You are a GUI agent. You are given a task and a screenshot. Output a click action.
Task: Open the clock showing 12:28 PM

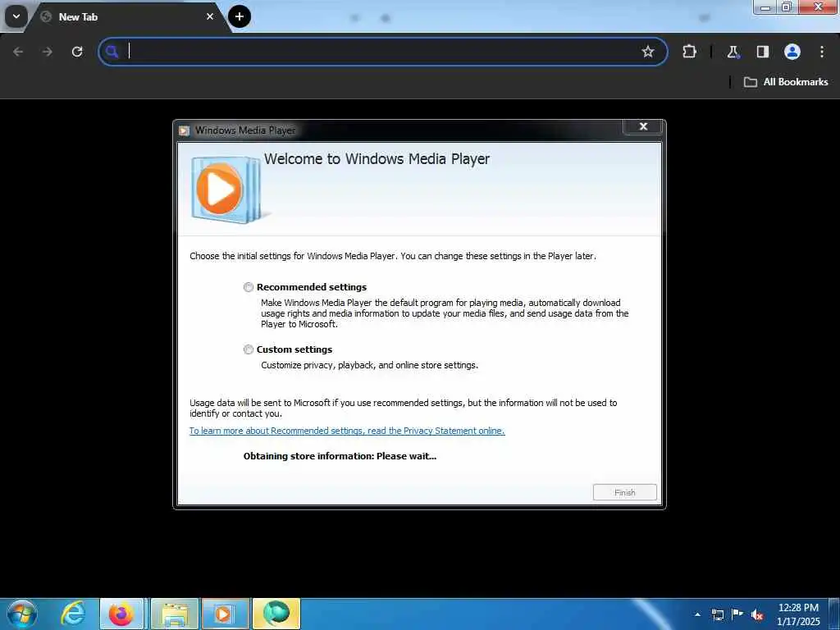pos(798,614)
